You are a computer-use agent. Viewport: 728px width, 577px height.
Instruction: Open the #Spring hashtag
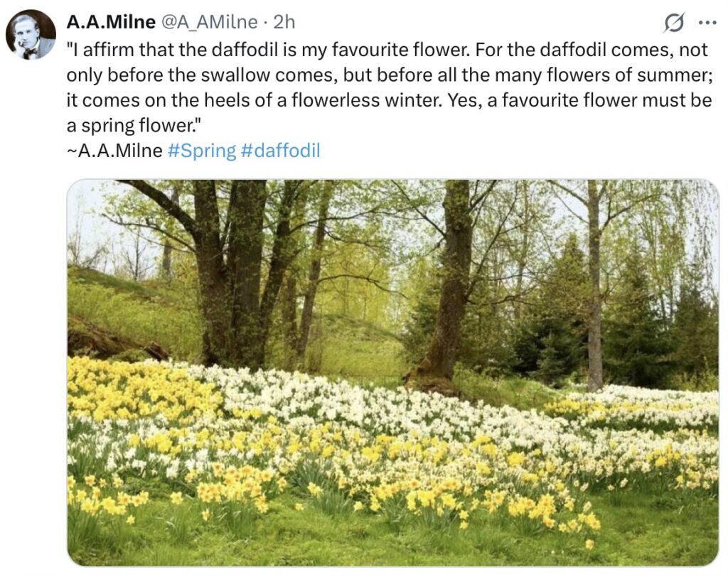coord(201,151)
